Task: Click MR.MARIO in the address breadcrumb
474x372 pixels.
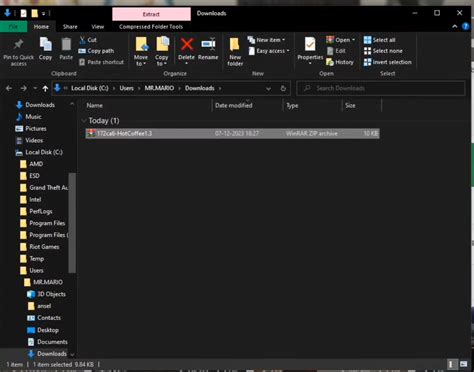Action: coord(159,88)
